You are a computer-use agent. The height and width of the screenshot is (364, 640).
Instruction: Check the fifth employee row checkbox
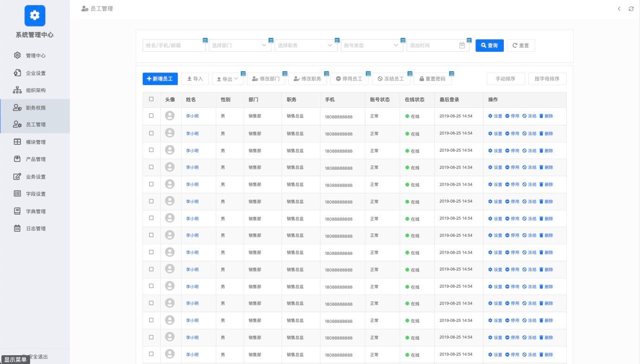pyautogui.click(x=151, y=184)
